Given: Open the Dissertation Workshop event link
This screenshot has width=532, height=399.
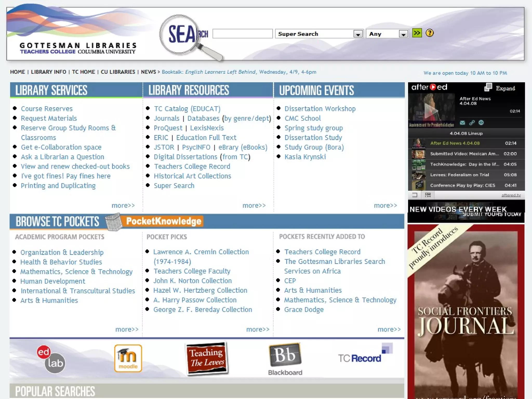Looking at the screenshot, I should [x=320, y=109].
